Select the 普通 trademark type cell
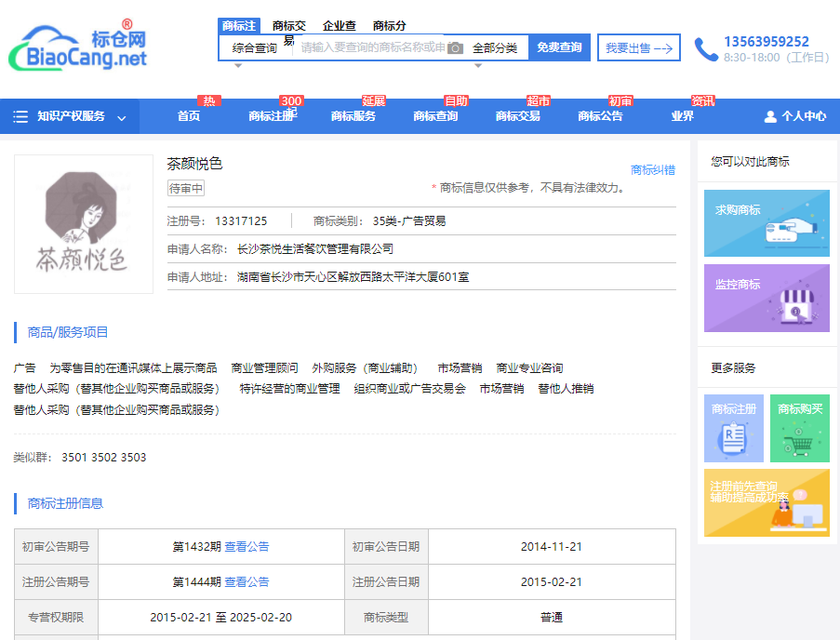 tap(552, 618)
